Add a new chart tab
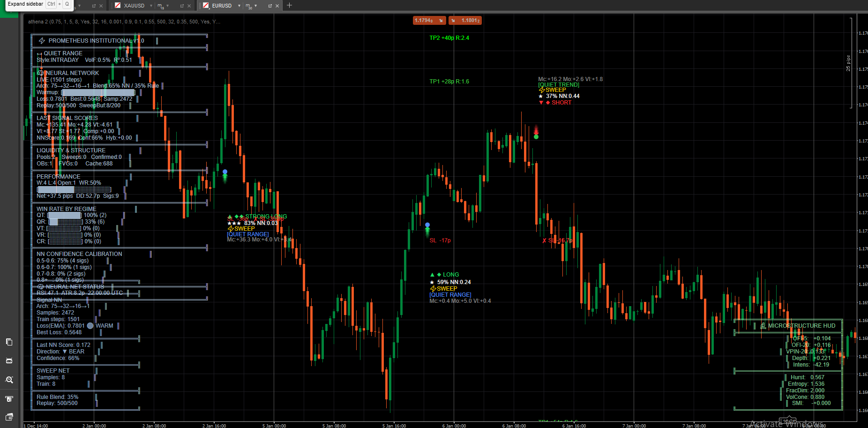Screen dimensions: 868x428 [289, 5]
